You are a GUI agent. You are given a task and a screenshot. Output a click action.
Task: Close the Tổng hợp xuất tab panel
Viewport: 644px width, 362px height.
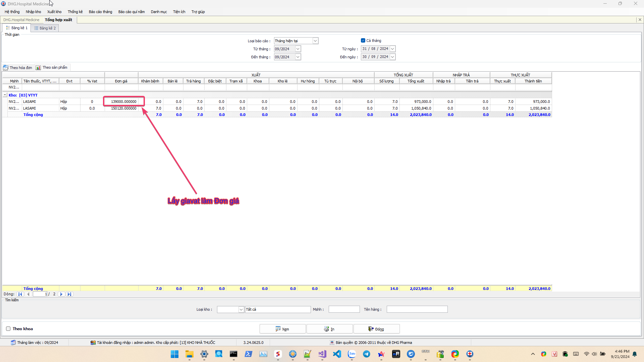click(640, 20)
